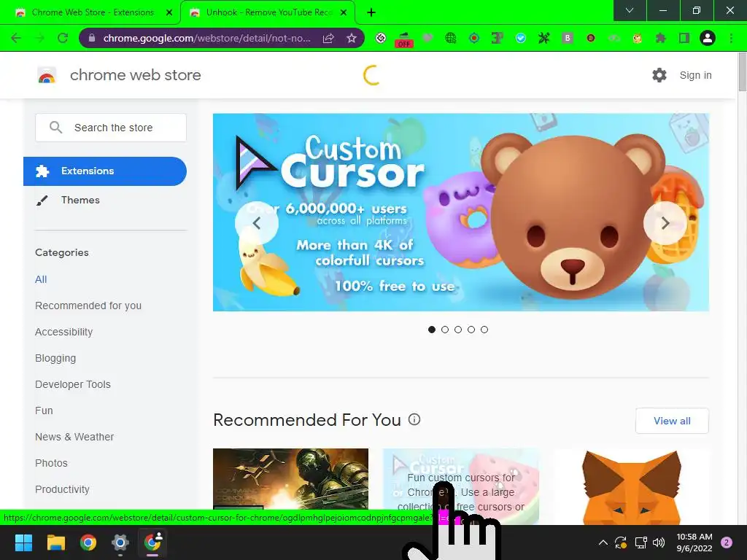The height and width of the screenshot is (560, 747).
Task: Show hidden system tray icons
Action: click(603, 542)
